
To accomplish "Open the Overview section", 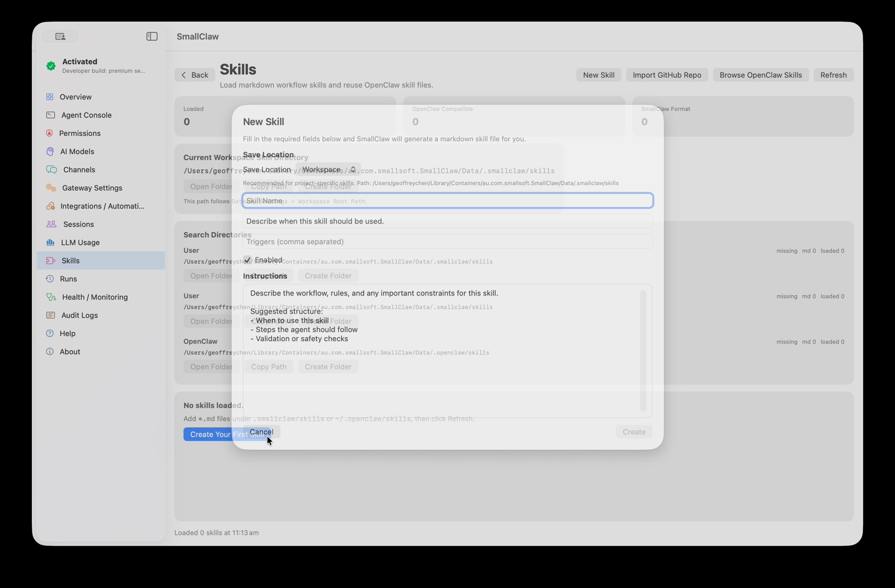I will coord(101,97).
